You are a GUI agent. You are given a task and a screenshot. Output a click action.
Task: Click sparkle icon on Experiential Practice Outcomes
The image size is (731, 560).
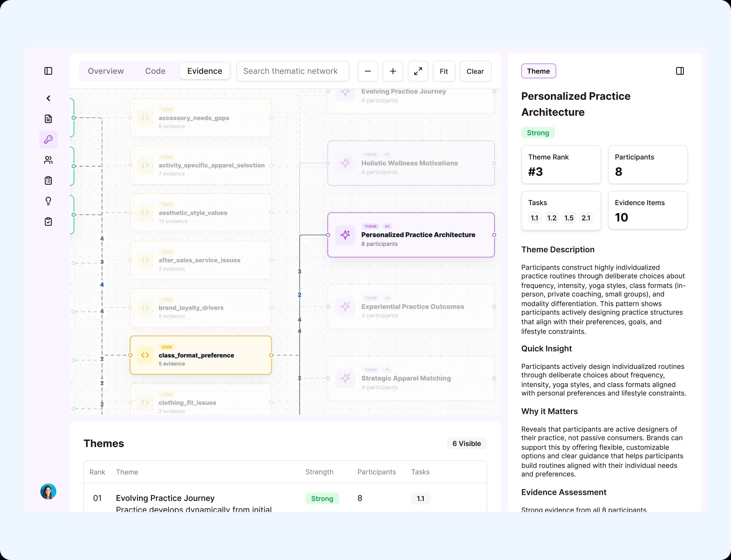pyautogui.click(x=345, y=307)
